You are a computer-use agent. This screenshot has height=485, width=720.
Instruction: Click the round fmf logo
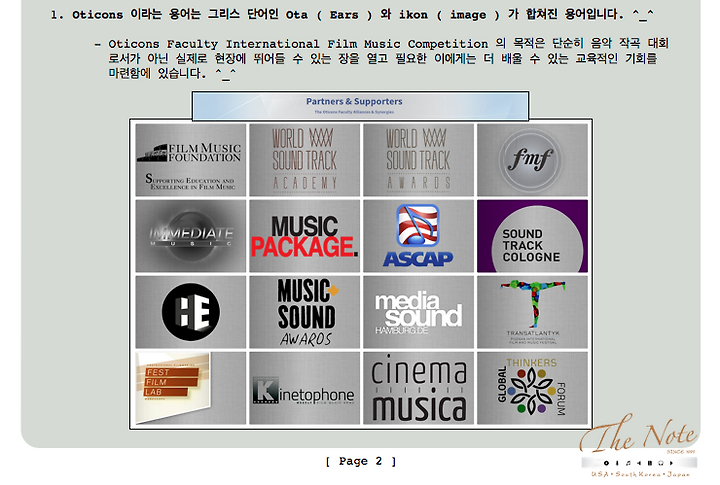(530, 160)
